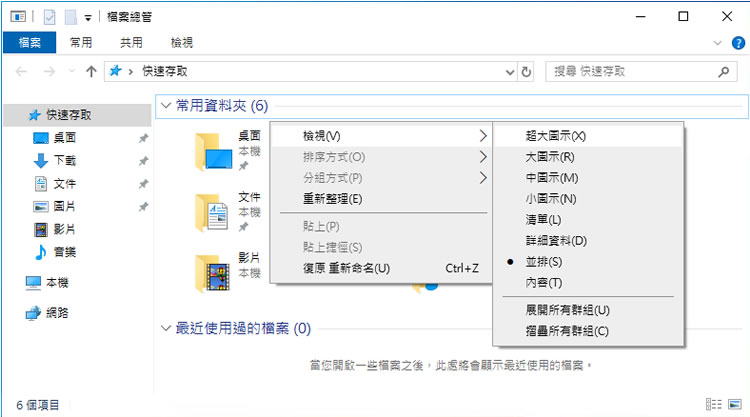Select 詳細資料(D) view option

pos(588,241)
